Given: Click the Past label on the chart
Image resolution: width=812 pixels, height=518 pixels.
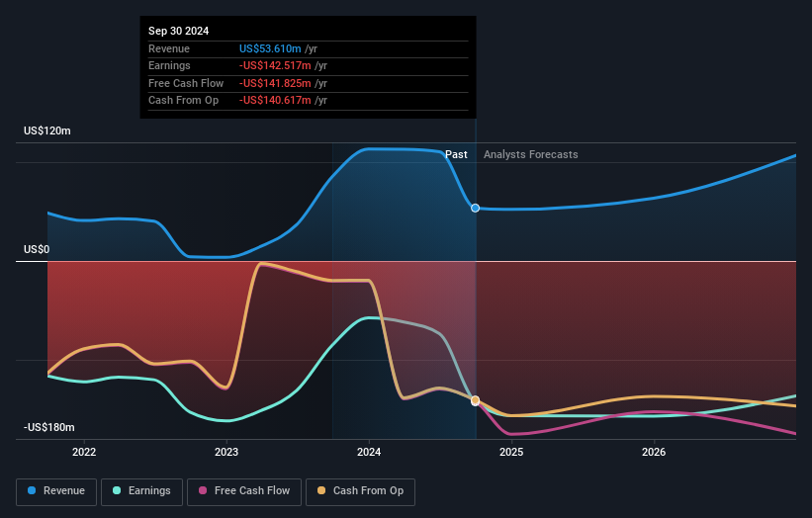Looking at the screenshot, I should [x=456, y=155].
